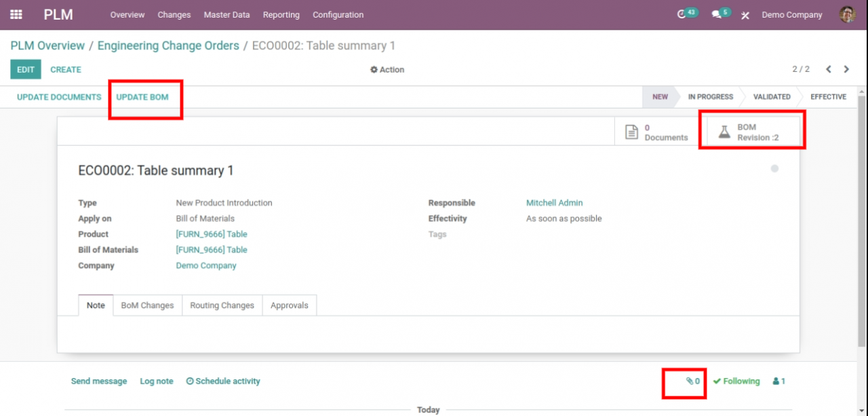
Task: Go to previous record with left arrow
Action: click(829, 69)
